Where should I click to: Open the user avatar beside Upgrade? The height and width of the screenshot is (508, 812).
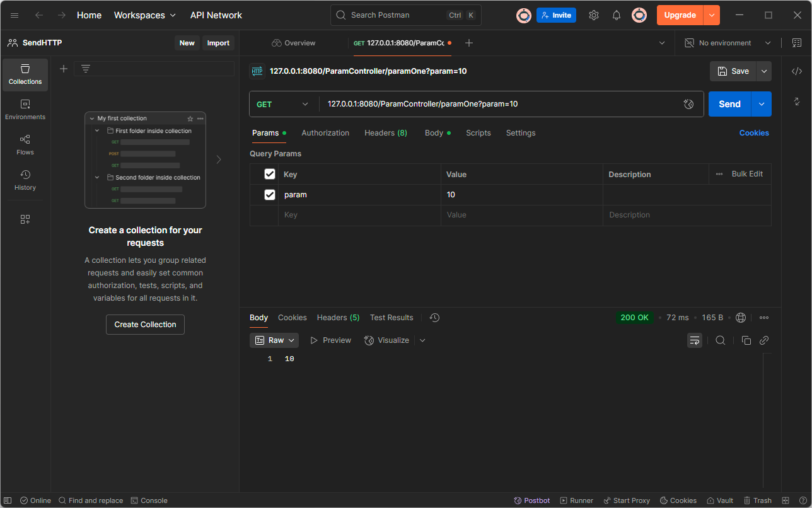pos(639,15)
